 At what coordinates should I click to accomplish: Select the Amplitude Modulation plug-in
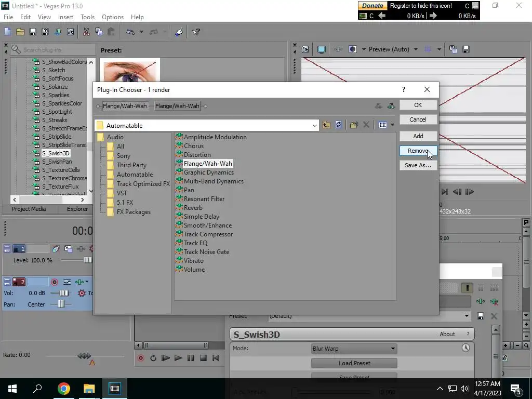[215, 137]
